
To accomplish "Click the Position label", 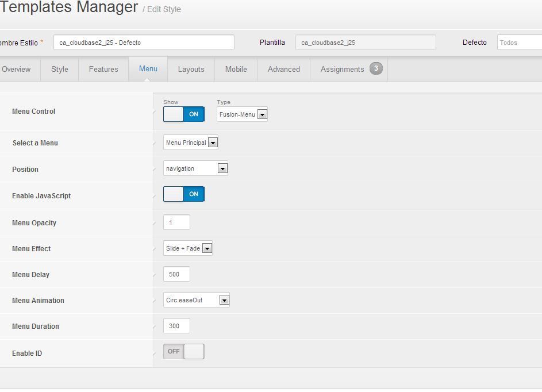I will point(25,170).
